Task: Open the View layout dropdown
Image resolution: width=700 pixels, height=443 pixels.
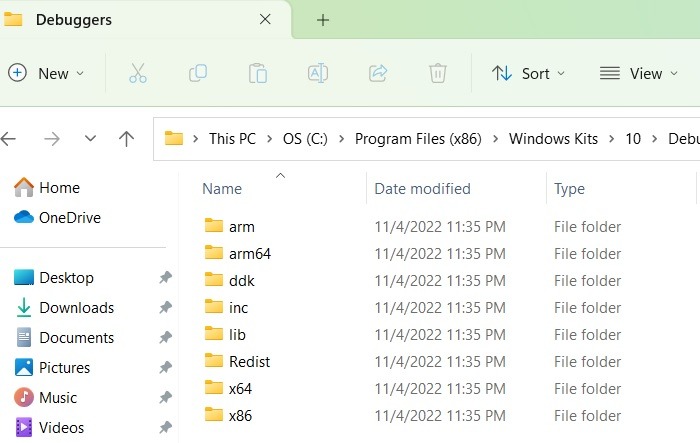Action: point(639,73)
